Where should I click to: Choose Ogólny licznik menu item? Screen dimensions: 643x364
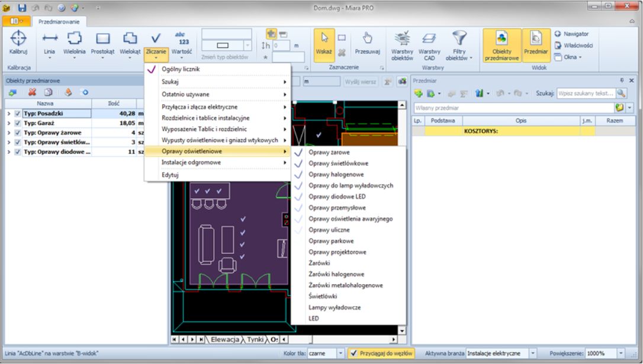218,69
